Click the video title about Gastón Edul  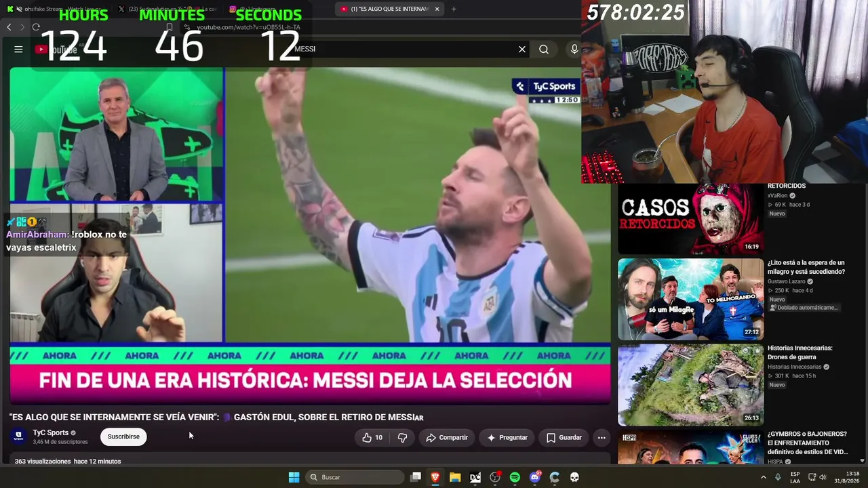point(216,417)
